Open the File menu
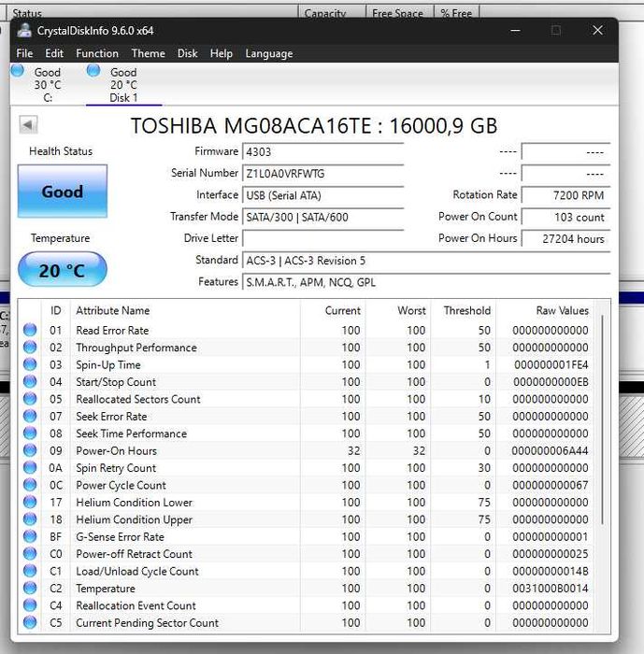The height and width of the screenshot is (654, 644). click(x=24, y=53)
